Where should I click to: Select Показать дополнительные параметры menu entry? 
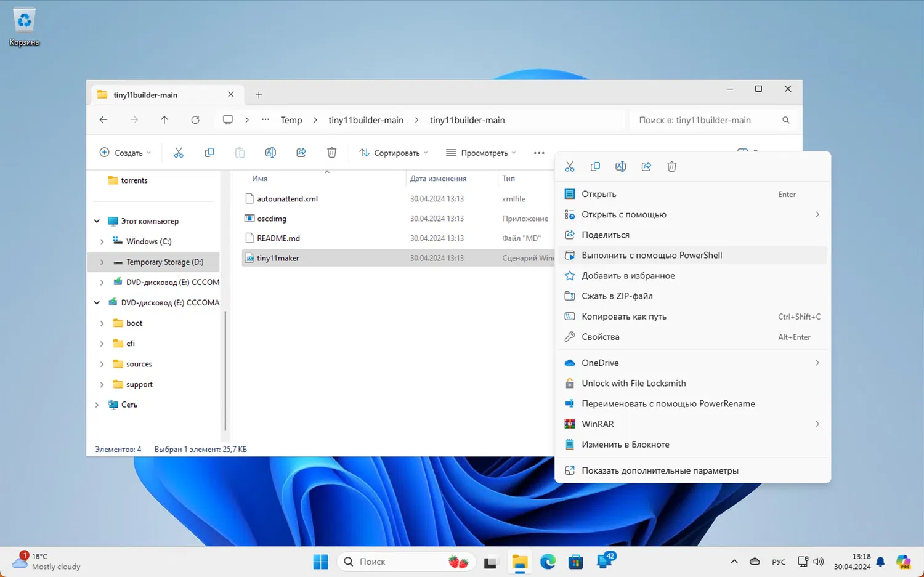(x=660, y=470)
